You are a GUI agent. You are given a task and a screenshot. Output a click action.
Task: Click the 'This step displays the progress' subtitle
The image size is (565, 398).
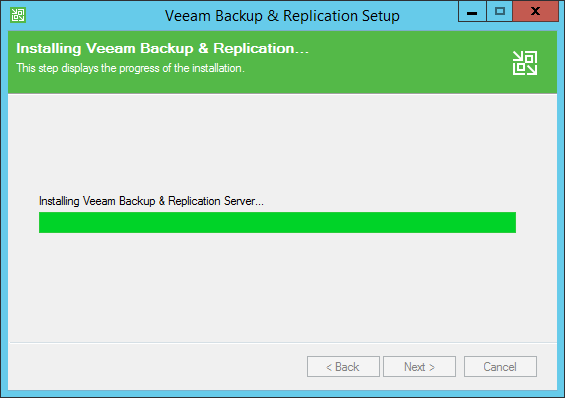click(130, 68)
